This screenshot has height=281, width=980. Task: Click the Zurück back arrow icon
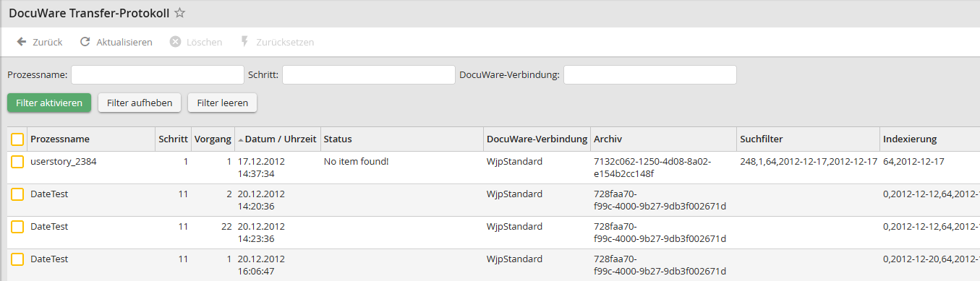pyautogui.click(x=22, y=42)
